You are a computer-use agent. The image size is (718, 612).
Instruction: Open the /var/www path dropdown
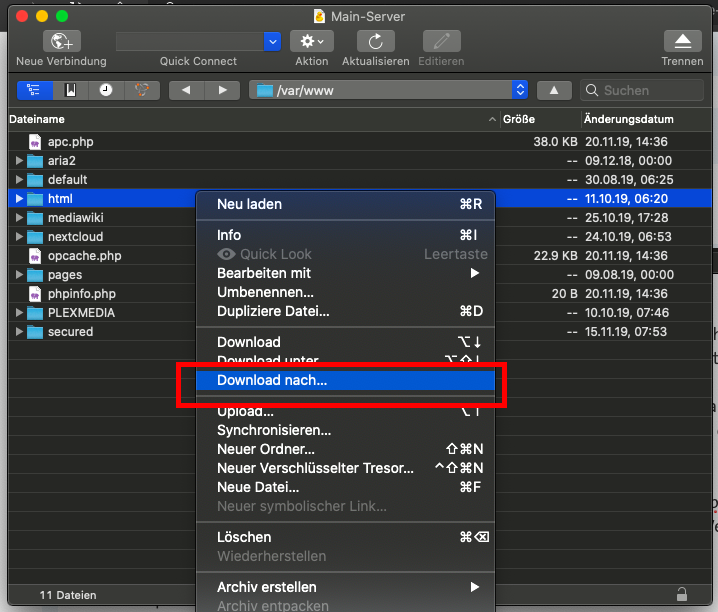[519, 90]
